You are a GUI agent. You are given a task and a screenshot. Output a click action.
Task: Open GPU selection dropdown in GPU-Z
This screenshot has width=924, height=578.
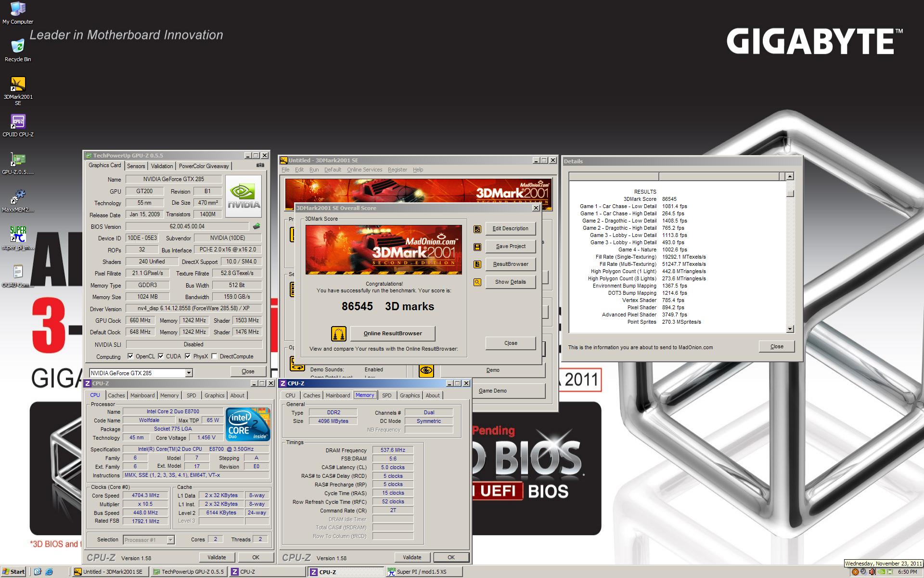(189, 373)
